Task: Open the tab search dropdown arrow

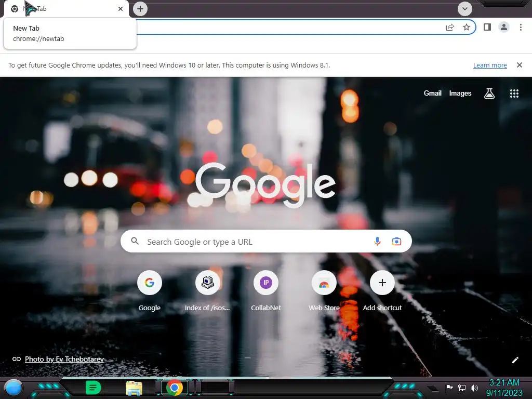Action: coord(465,9)
